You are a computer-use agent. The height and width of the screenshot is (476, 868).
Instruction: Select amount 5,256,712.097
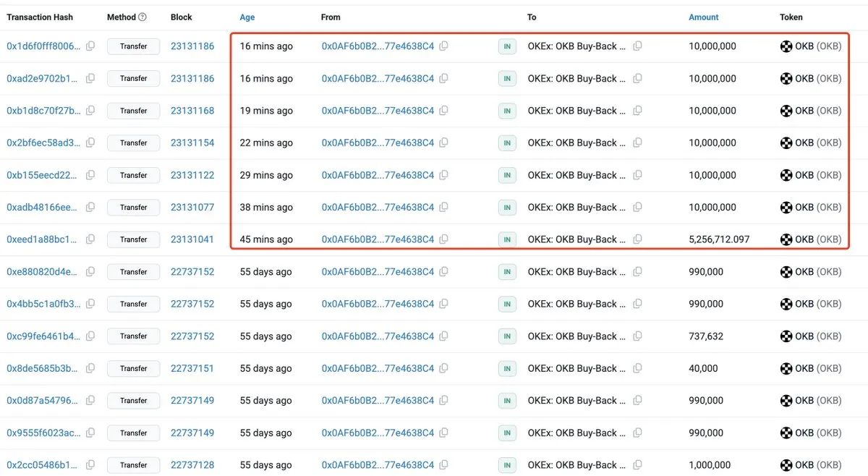(x=719, y=239)
